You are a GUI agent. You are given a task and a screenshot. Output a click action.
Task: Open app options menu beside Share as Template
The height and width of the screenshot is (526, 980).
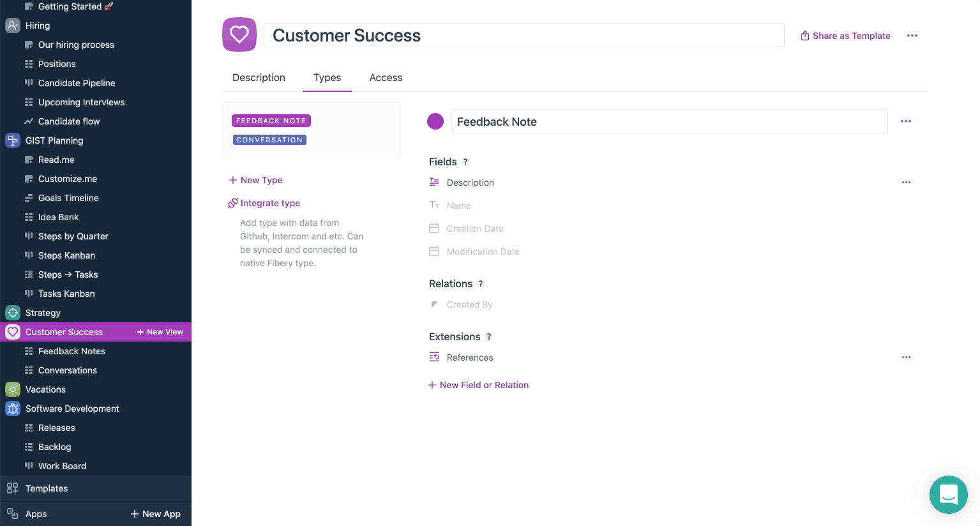[912, 36]
